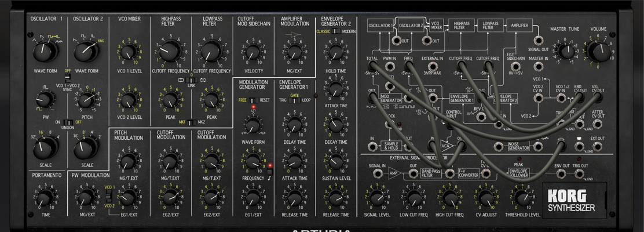Viewport: 644px width, 232px height.
Task: Click the Oscillator 2 WAVE FORM knob
Action: click(x=86, y=52)
